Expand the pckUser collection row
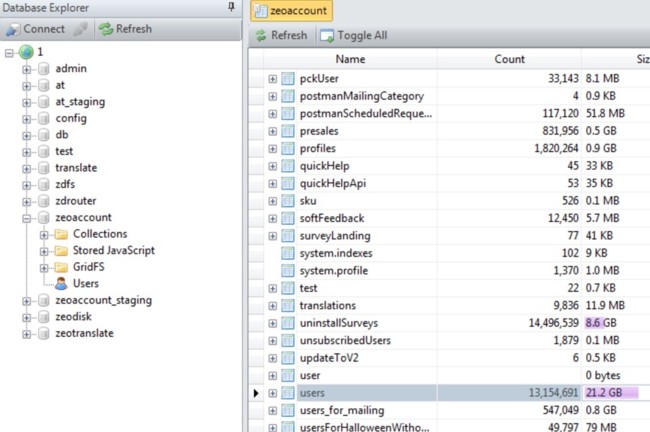The image size is (650, 432). [x=272, y=79]
